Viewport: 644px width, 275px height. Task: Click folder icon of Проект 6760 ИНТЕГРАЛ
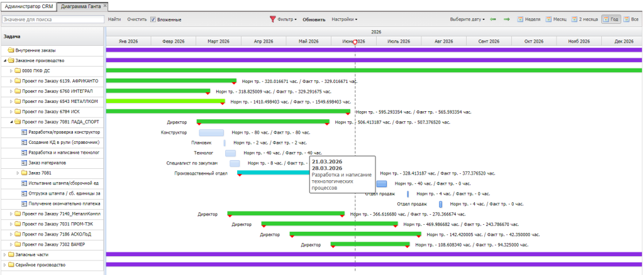[18, 91]
